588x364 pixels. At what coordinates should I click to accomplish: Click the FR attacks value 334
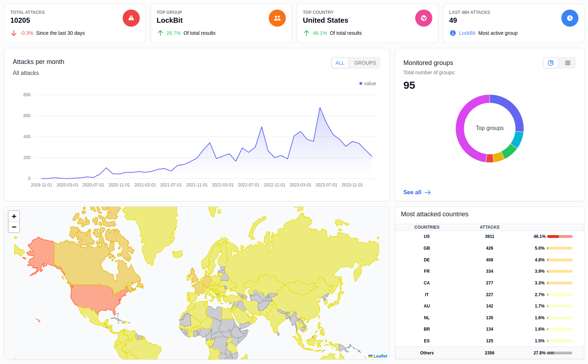point(490,271)
